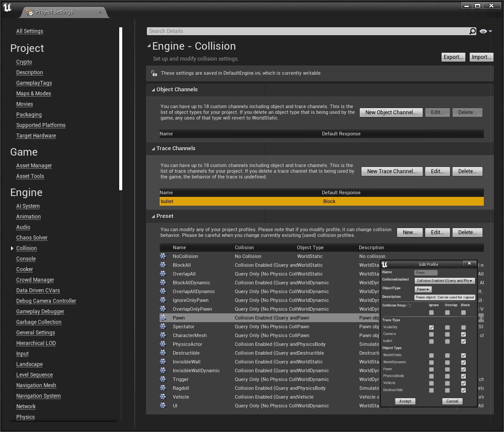
Task: Uncheck the Ignore checkbox for Visibility trace
Action: [x=431, y=327]
